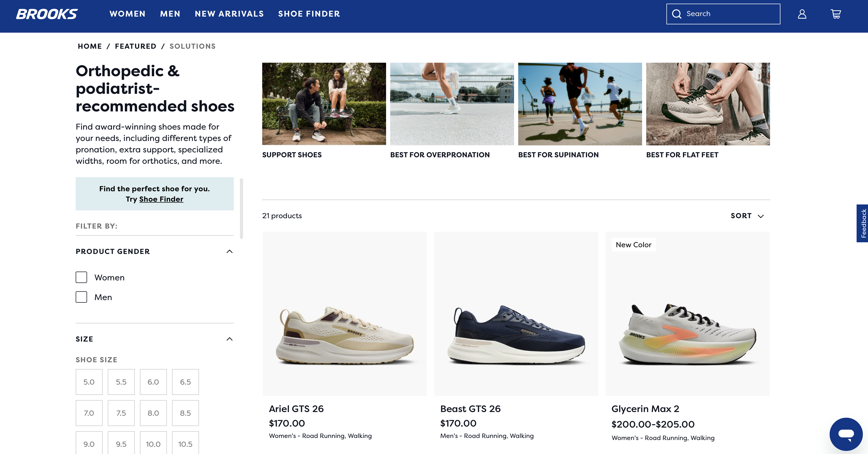Viewport: 868px width, 454px height.
Task: Select shoe size 8.5
Action: coord(185,413)
